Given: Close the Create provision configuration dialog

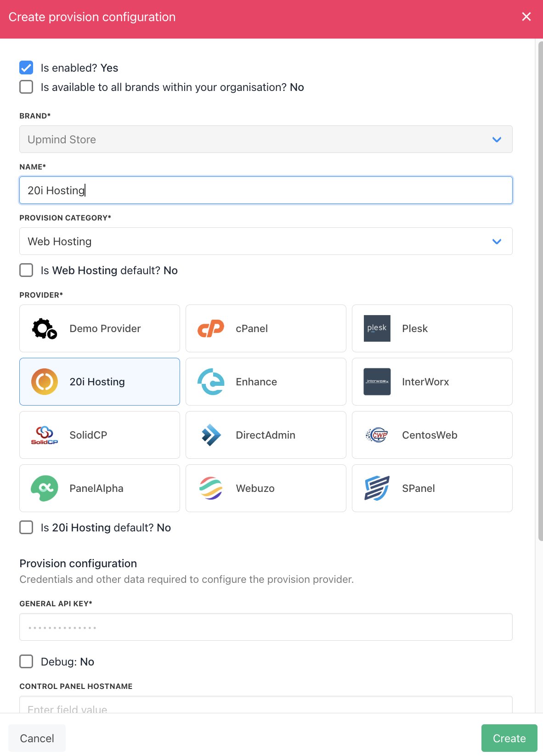Looking at the screenshot, I should point(526,17).
